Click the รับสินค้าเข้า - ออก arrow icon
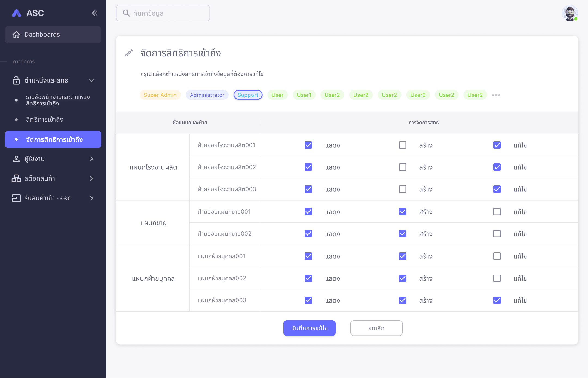Viewport: 588px width, 378px height. (16, 198)
